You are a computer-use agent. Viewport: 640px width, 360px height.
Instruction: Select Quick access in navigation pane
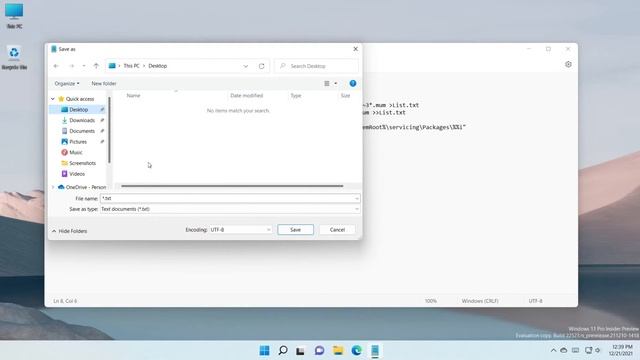pyautogui.click(x=80, y=99)
